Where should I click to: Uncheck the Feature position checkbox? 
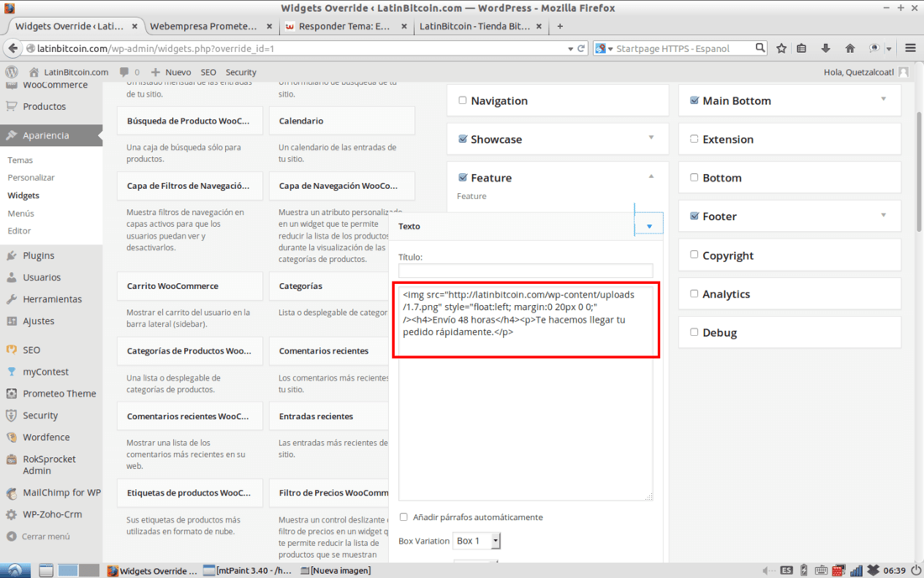point(463,177)
